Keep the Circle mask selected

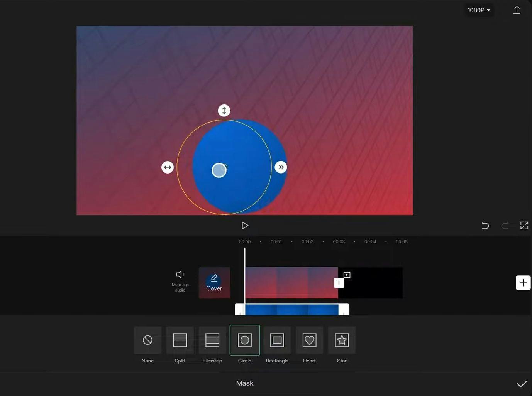point(244,340)
